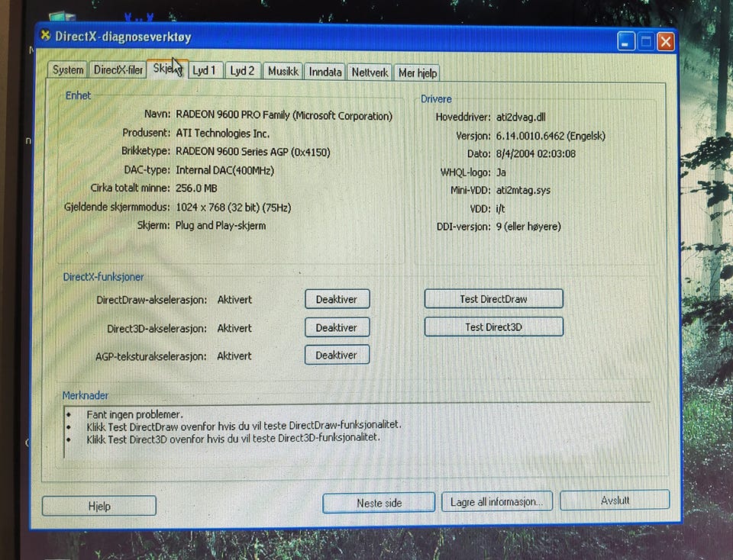The height and width of the screenshot is (560, 733).
Task: Click the DirectX icon in the title bar
Action: click(x=45, y=35)
